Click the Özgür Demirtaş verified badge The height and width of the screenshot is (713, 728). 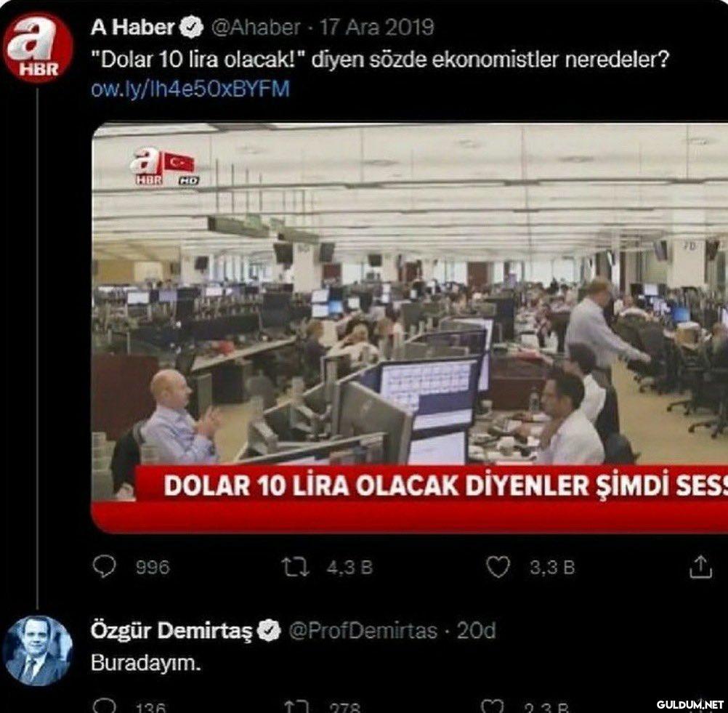270,631
